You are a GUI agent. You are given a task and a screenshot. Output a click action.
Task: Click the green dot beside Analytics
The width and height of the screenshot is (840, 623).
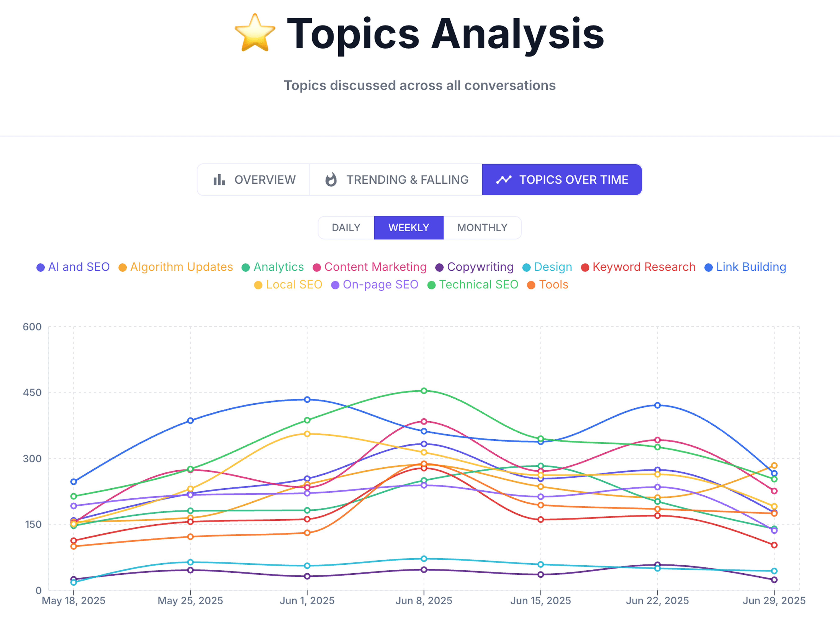coord(245,267)
